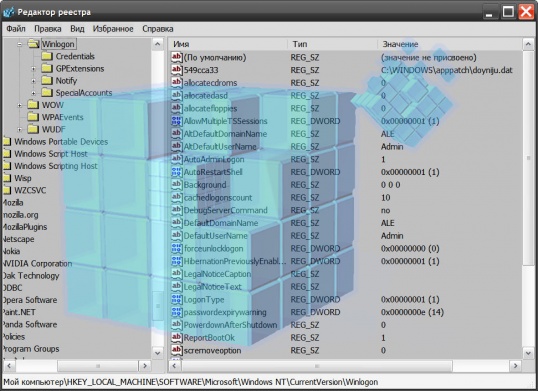Select the DefaultUserName value entry
538x391 pixels.
coord(215,236)
